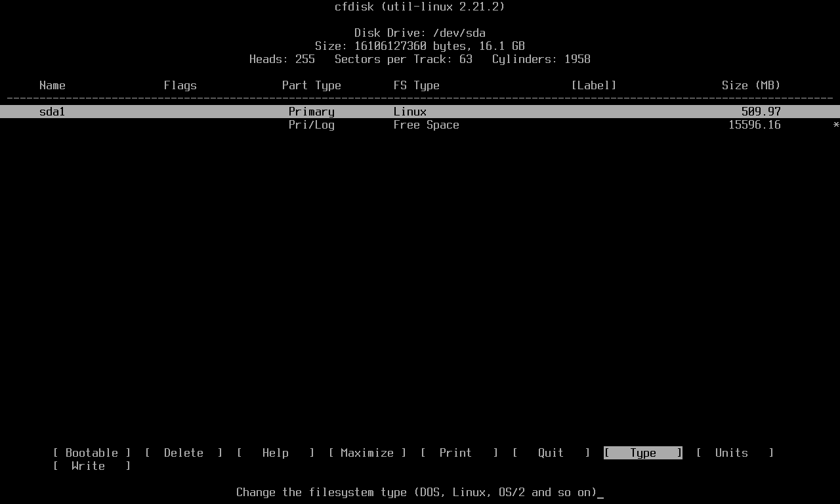Click the asterisk marker beside Free Space

click(836, 125)
